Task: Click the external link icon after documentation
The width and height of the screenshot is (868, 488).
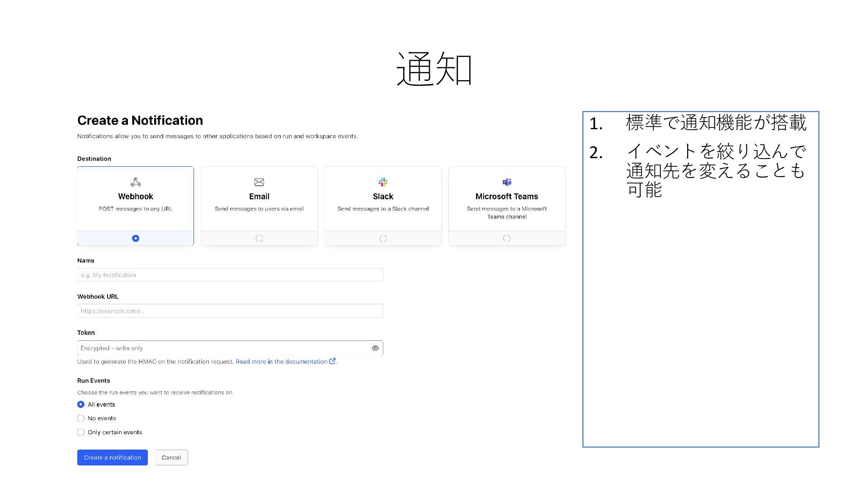Action: [332, 361]
